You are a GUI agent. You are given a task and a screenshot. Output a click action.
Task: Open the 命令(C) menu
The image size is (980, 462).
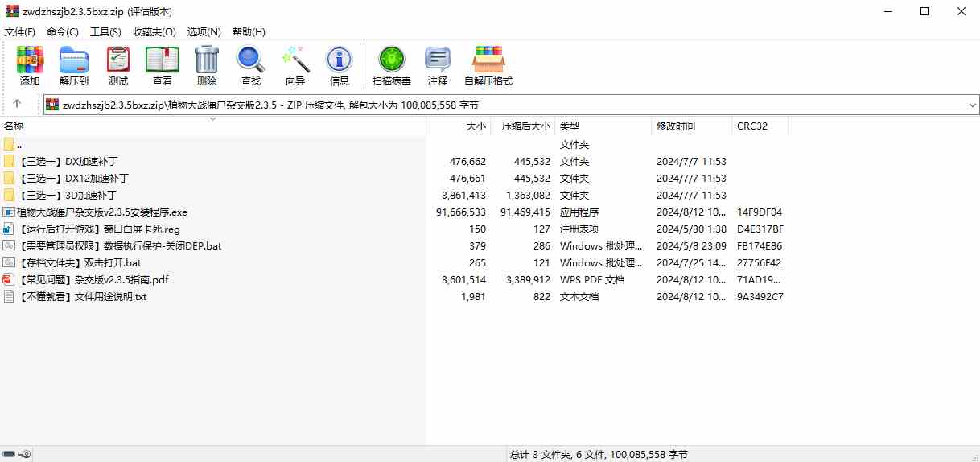click(x=63, y=32)
